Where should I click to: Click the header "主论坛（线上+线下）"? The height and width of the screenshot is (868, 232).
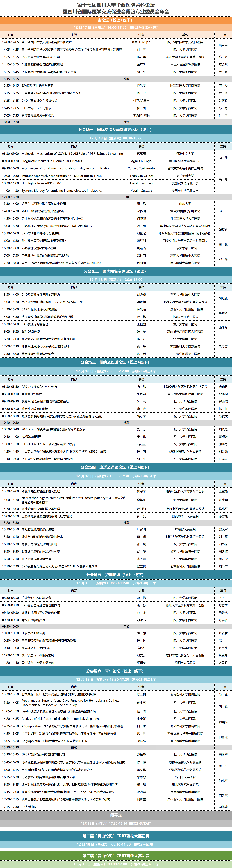click(116, 20)
